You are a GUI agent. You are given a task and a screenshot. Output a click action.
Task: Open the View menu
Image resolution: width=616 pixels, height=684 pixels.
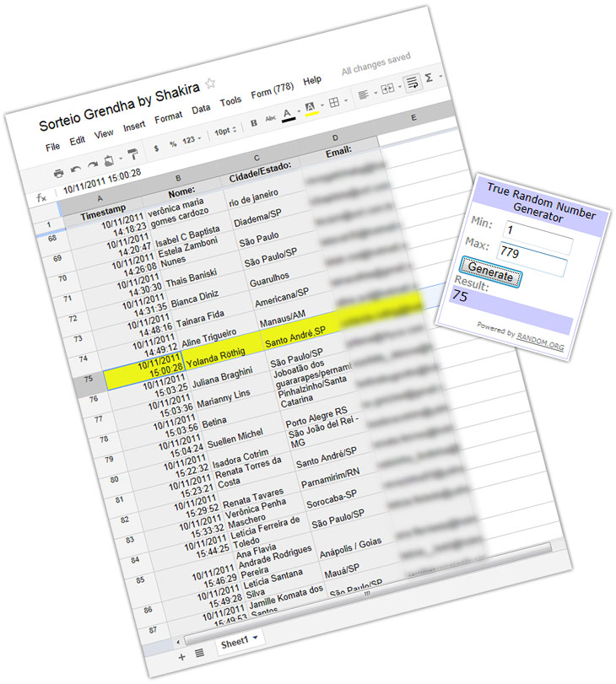pyautogui.click(x=104, y=134)
